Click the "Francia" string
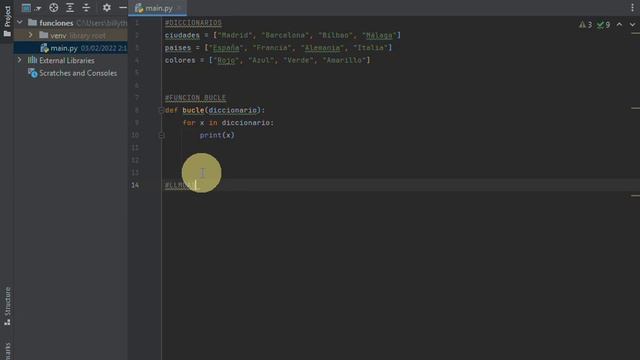640x360 pixels. (x=272, y=48)
